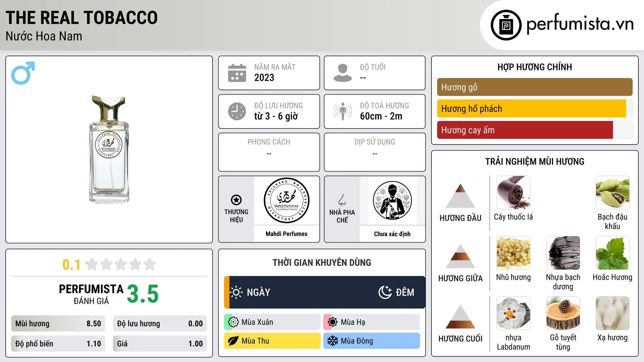Click the clock icon beside Độ lưu hương
This screenshot has width=644, height=362.
tap(237, 111)
